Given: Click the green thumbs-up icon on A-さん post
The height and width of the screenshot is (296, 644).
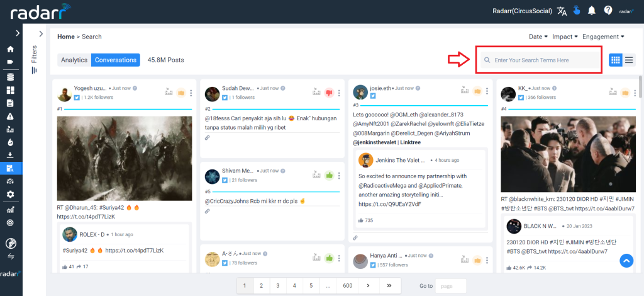Looking at the screenshot, I should pos(329,258).
